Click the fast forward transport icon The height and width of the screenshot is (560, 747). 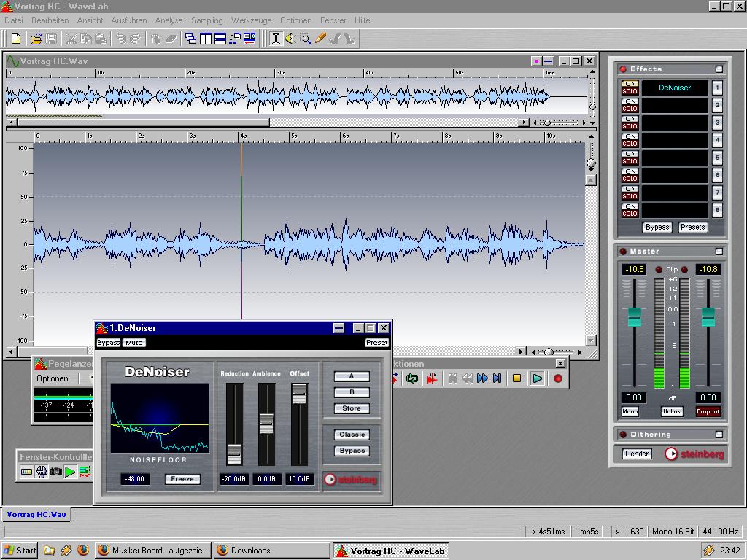point(482,378)
